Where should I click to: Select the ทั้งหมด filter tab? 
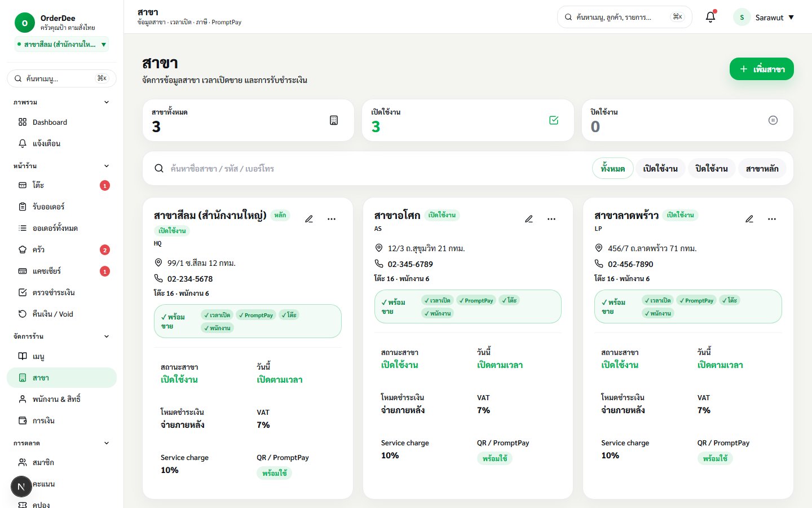coord(613,168)
